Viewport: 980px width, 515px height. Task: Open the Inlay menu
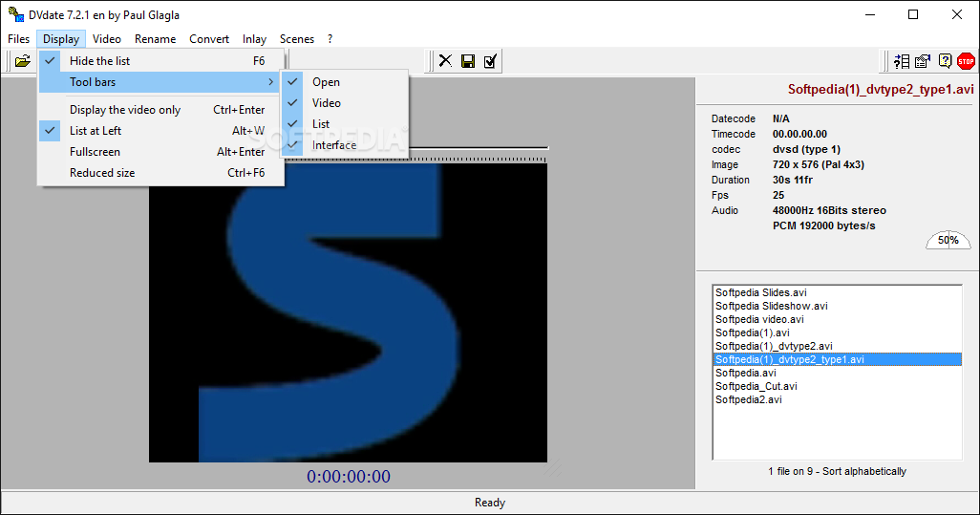click(x=254, y=39)
